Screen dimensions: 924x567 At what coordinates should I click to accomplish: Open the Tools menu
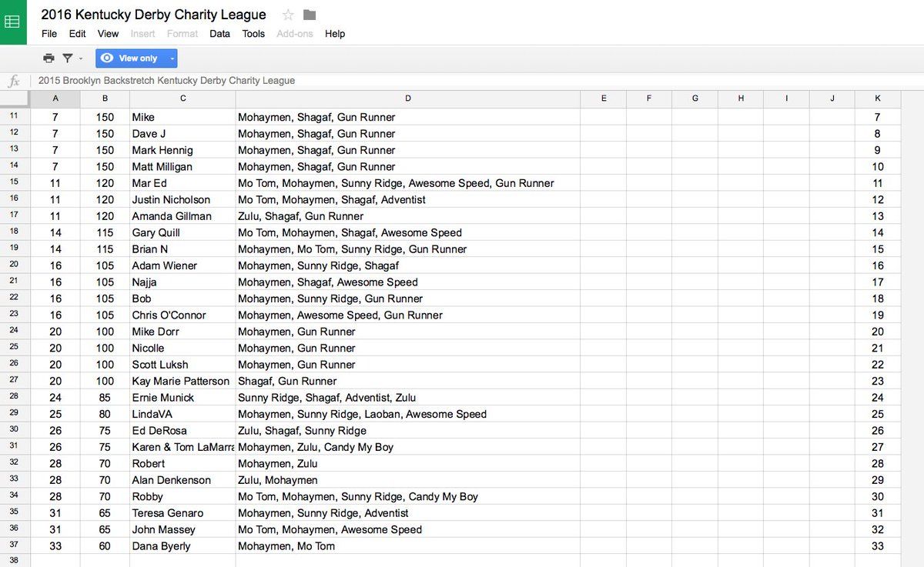click(253, 34)
